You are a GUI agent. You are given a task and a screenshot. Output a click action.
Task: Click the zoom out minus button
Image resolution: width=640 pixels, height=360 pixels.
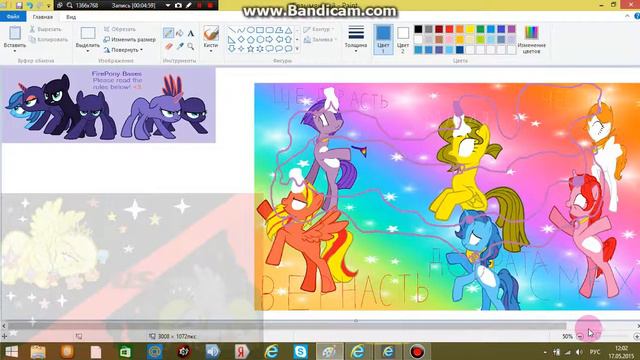click(x=580, y=336)
